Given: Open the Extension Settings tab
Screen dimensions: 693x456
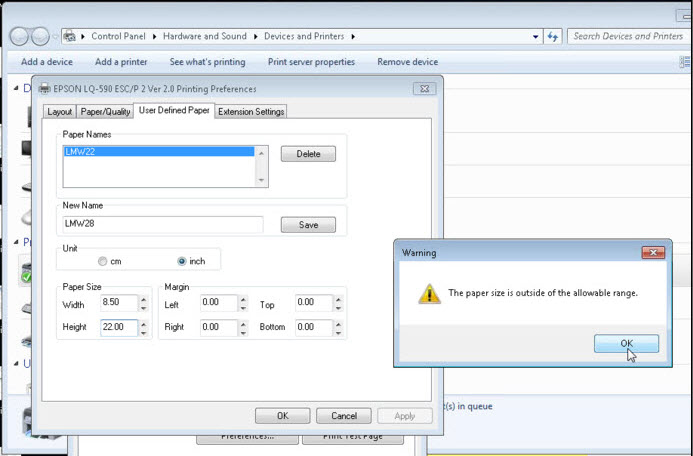Looking at the screenshot, I should (x=251, y=112).
